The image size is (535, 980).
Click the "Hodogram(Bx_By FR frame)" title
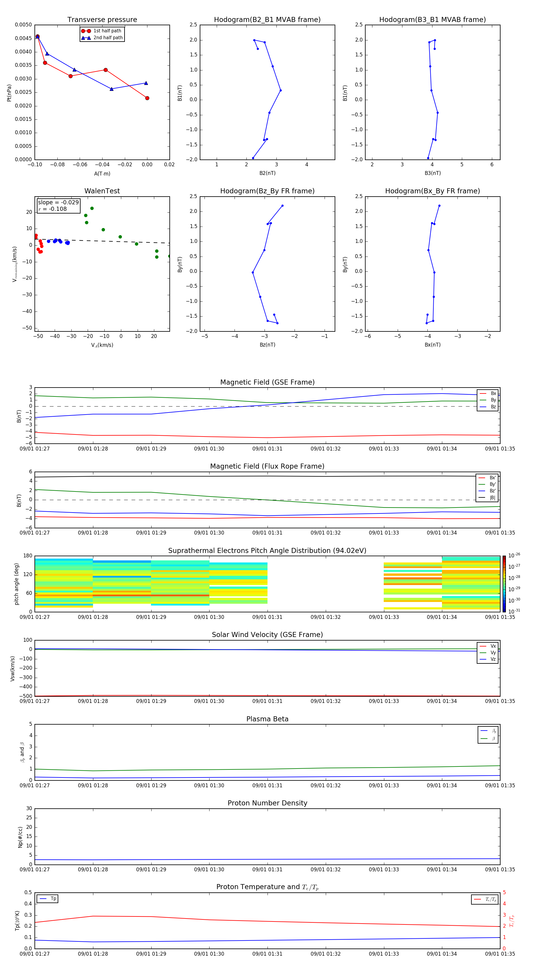(x=432, y=191)
